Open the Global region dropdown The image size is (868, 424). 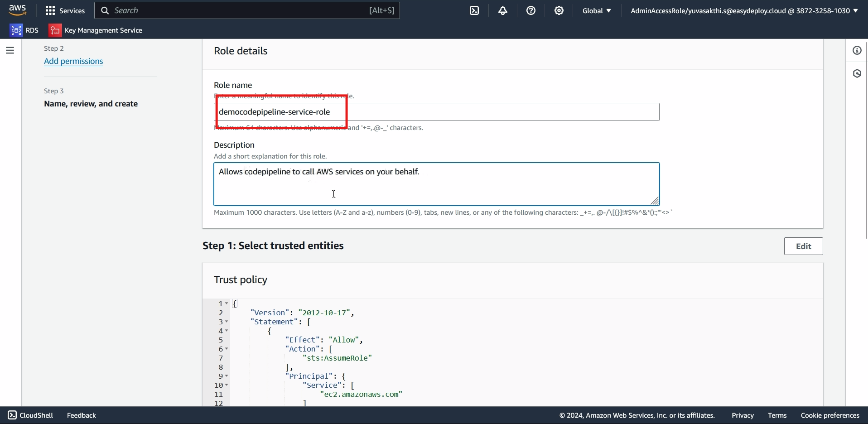(x=597, y=11)
